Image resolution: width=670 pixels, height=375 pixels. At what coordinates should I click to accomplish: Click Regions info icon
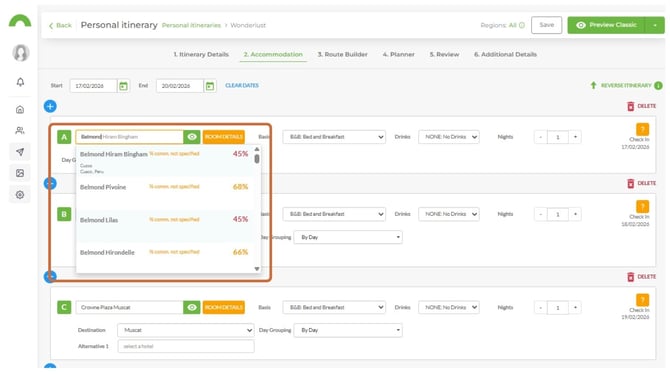522,25
